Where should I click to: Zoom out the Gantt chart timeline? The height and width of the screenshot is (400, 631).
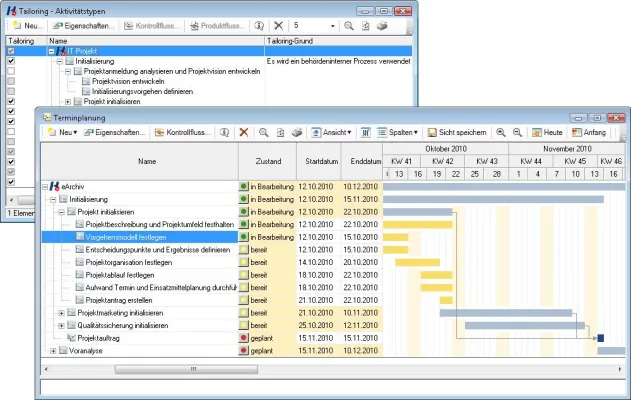[x=517, y=132]
